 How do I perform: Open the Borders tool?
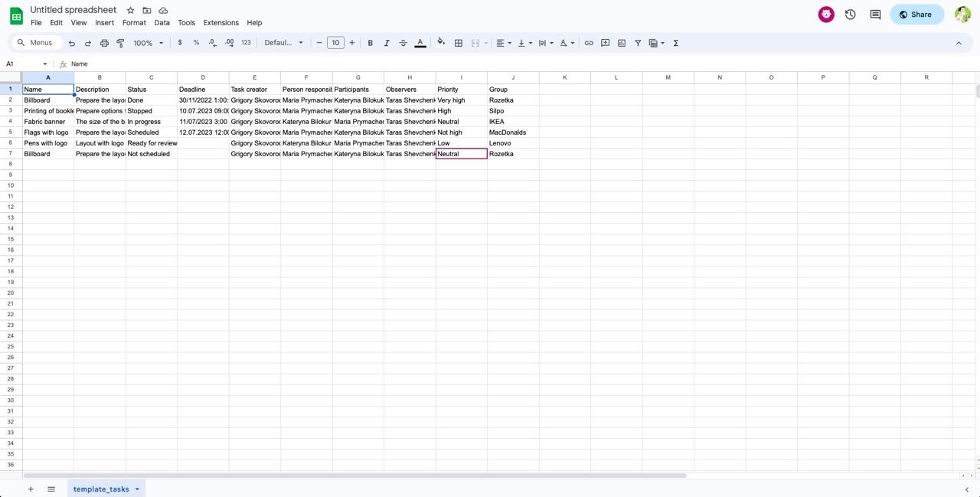459,43
